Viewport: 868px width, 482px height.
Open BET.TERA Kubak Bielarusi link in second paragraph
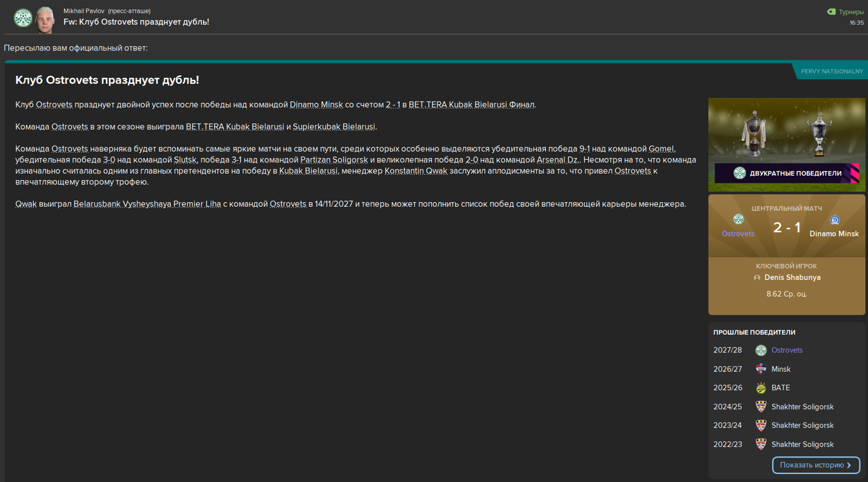235,126
